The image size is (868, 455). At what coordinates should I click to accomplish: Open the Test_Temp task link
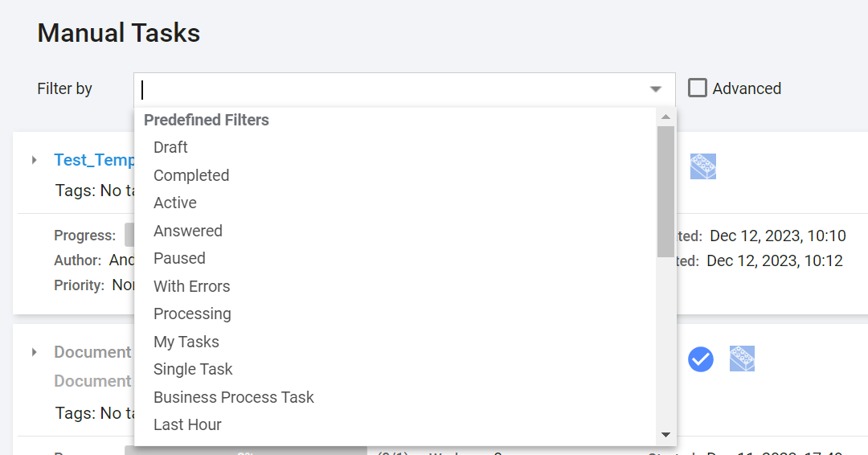94,160
